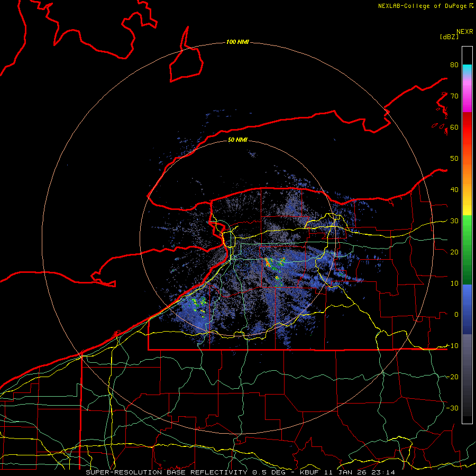The width and height of the screenshot is (476, 476).
Task: Click the 40 value on the dBZ scale
Action: click(454, 190)
